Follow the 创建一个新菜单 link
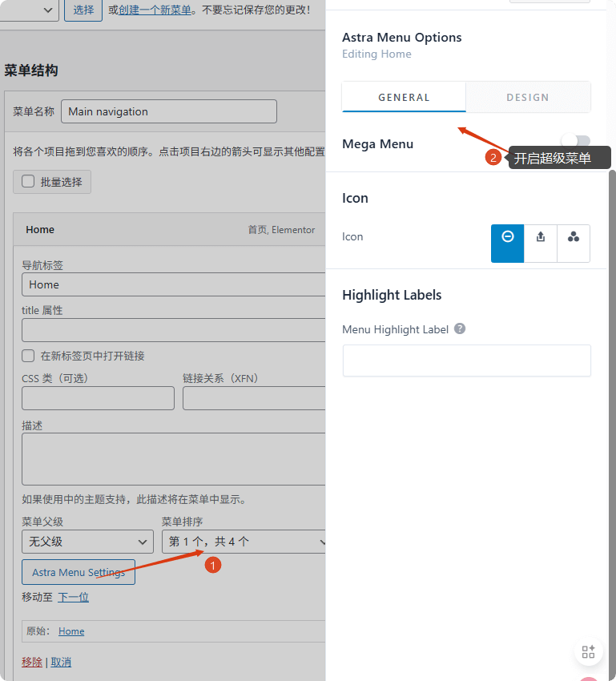Viewport: 616px width, 681px height. coord(155,10)
